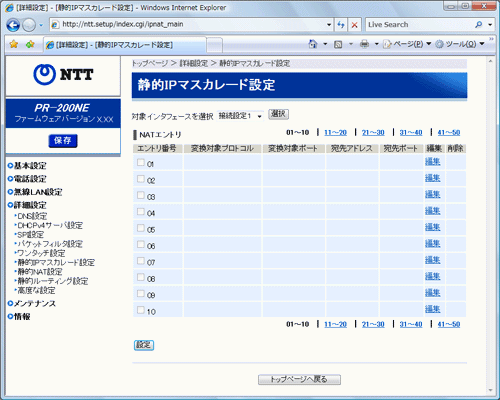The height and width of the screenshot is (400, 500).
Task: Open the ツール(O) menu dropdown
Action: (460, 44)
